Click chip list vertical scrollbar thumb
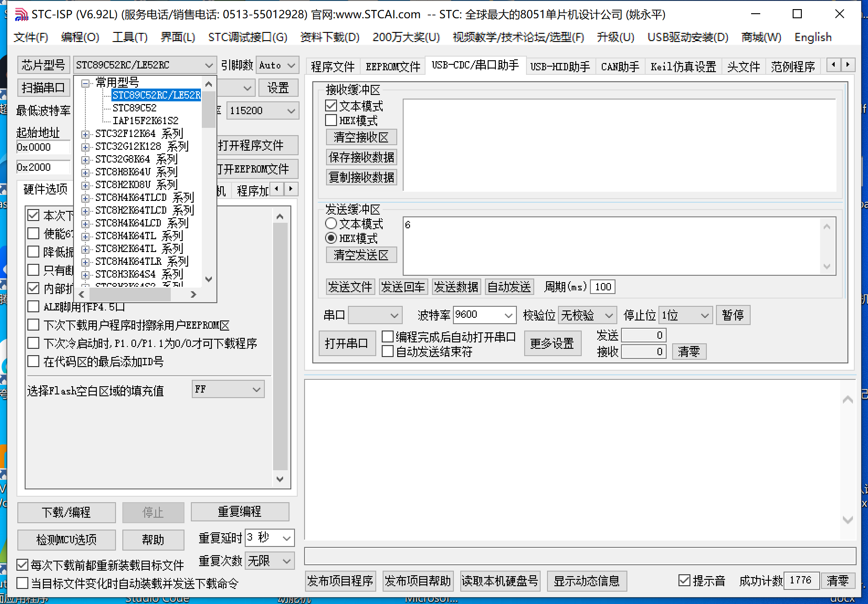The width and height of the screenshot is (868, 604). click(x=209, y=110)
